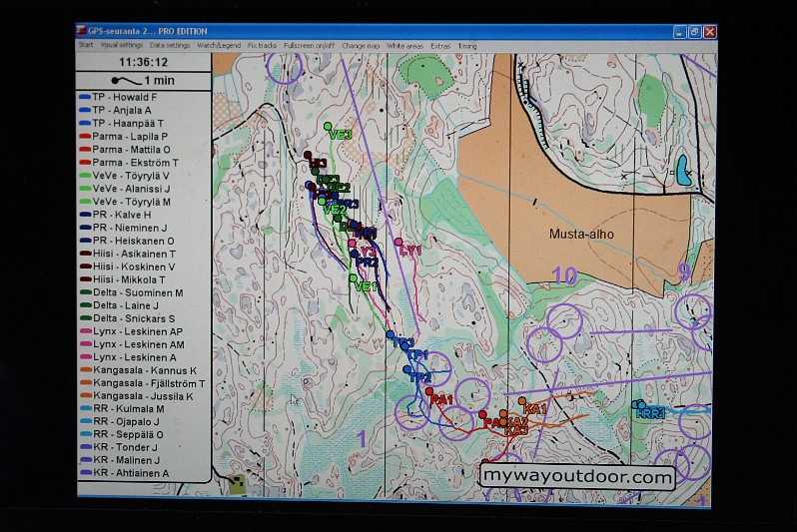This screenshot has height=532, width=797.
Task: Click the pink LY1 runner marker
Action: tap(398, 243)
